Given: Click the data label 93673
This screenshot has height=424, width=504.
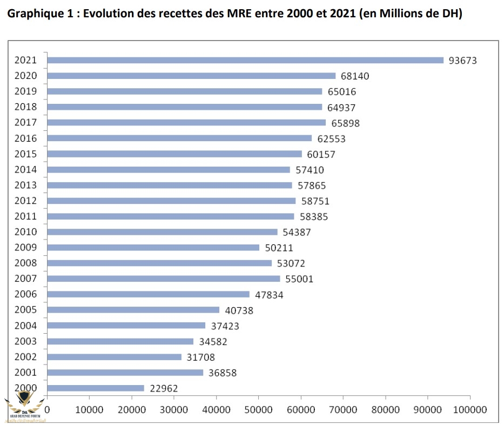Looking at the screenshot, I should click(463, 61).
